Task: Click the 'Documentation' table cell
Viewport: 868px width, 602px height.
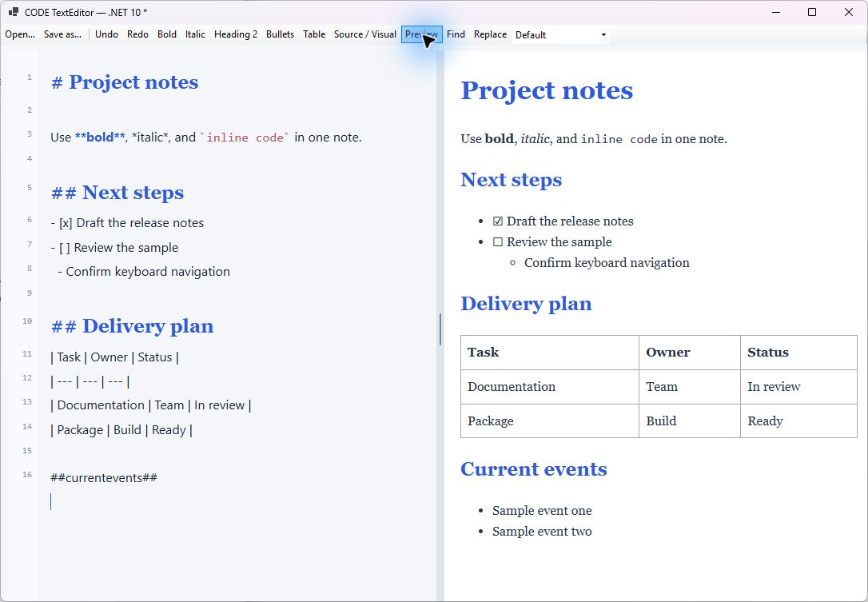Action: click(550, 387)
